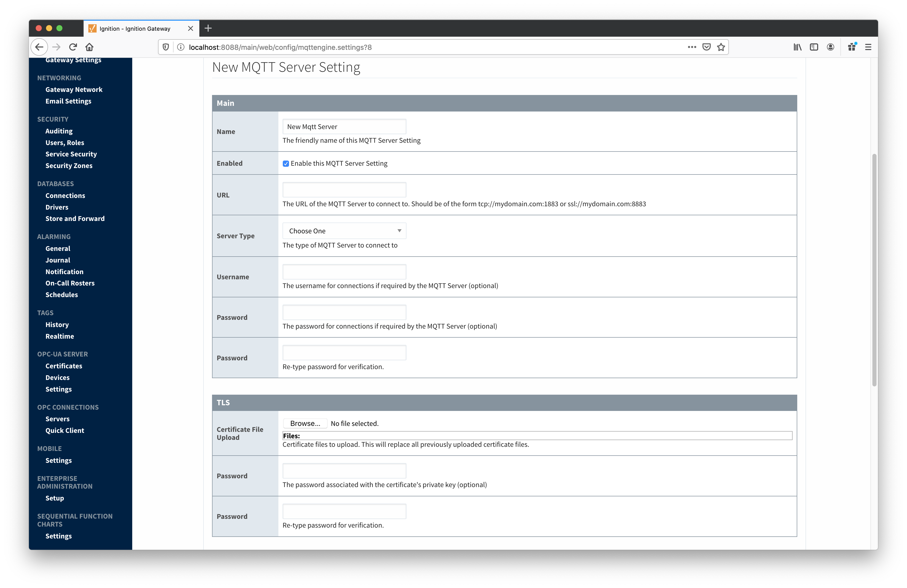Screen dimensions: 907x588
Task: Click the browser forward arrow
Action: tap(56, 47)
